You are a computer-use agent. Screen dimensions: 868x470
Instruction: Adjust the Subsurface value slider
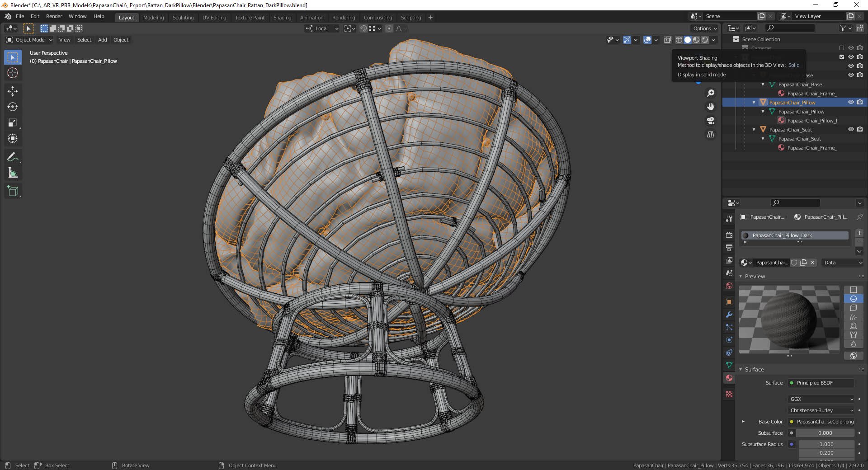(x=825, y=433)
